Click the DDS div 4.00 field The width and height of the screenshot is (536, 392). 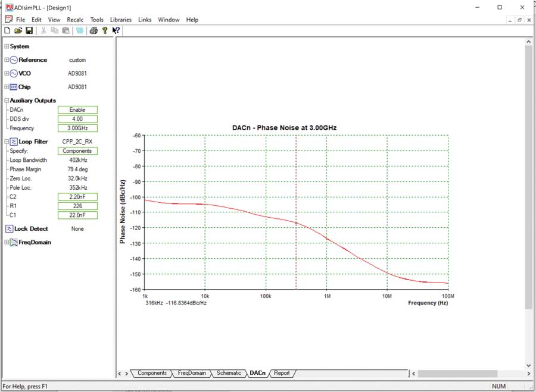[77, 119]
